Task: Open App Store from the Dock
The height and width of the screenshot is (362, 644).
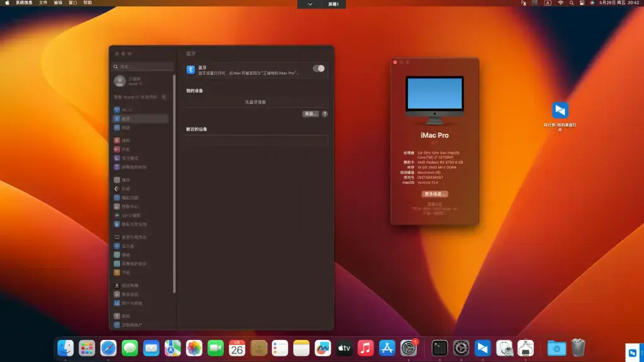Action: pos(387,348)
